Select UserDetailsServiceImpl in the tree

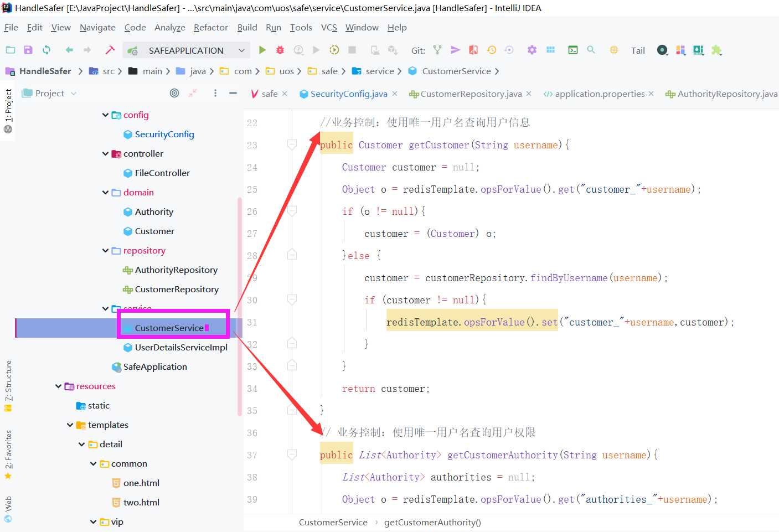pos(181,347)
